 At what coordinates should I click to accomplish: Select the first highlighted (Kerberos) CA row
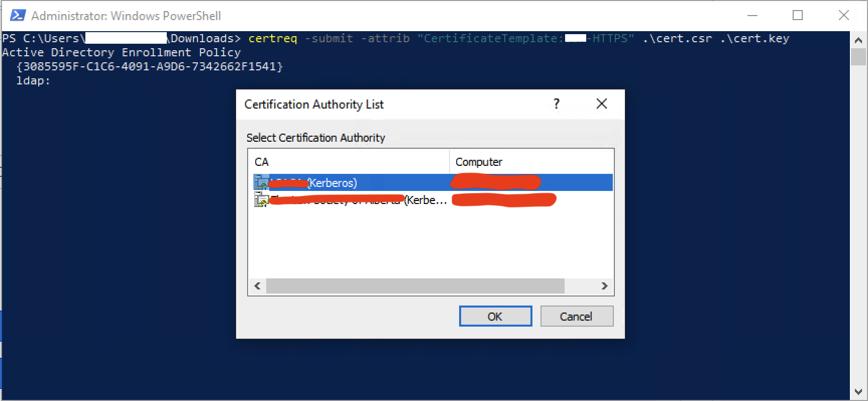[432, 182]
